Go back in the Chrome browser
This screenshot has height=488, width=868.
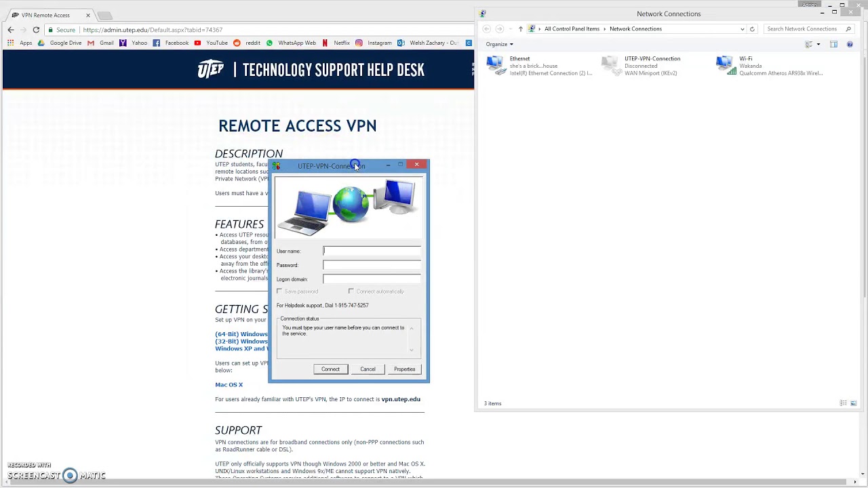point(11,30)
